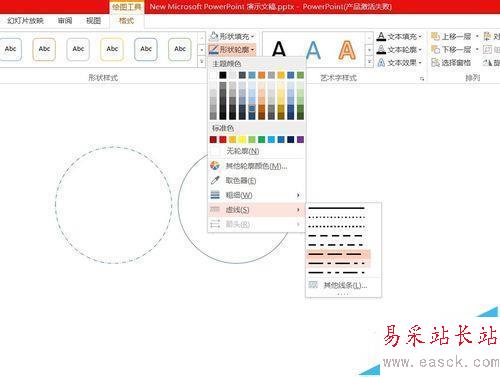
Task: Pick the yellow standard color
Action: [x=242, y=139]
